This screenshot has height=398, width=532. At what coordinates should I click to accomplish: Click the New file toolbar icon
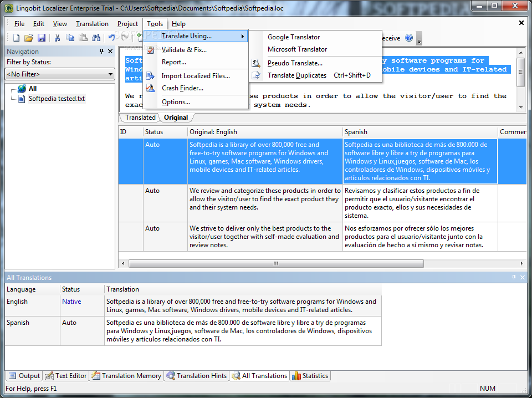tap(16, 38)
